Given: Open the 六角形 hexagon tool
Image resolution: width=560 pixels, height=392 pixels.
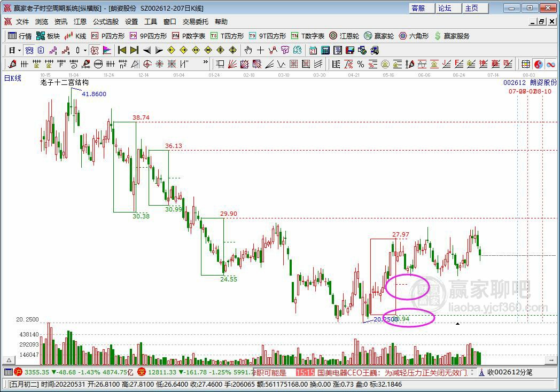Looking at the screenshot, I should click(414, 36).
